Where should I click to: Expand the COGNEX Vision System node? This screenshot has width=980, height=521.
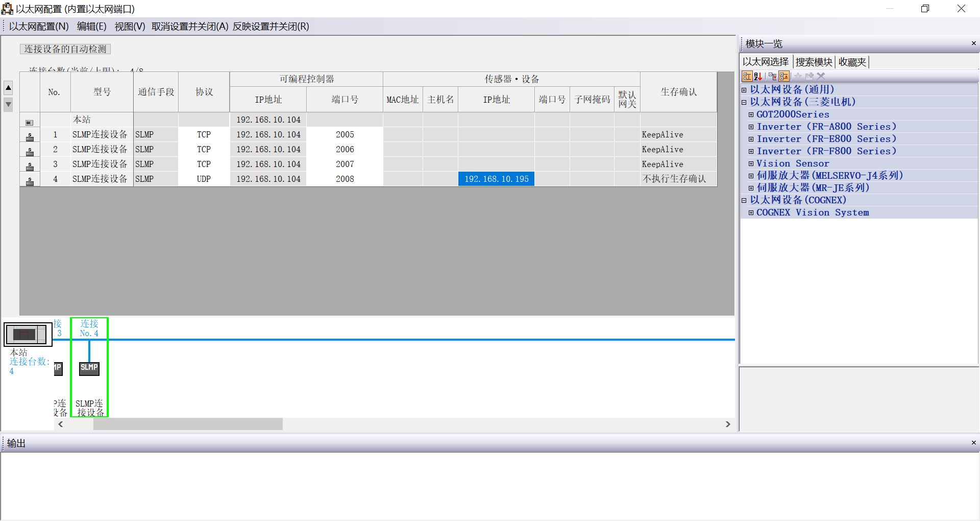click(x=750, y=212)
